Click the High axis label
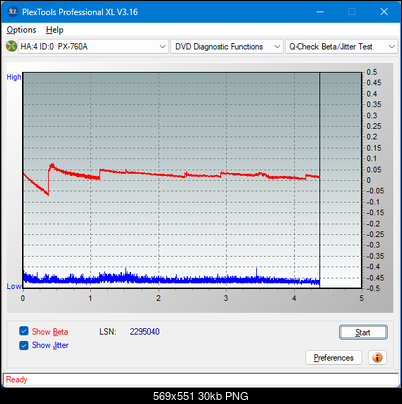 [14, 77]
